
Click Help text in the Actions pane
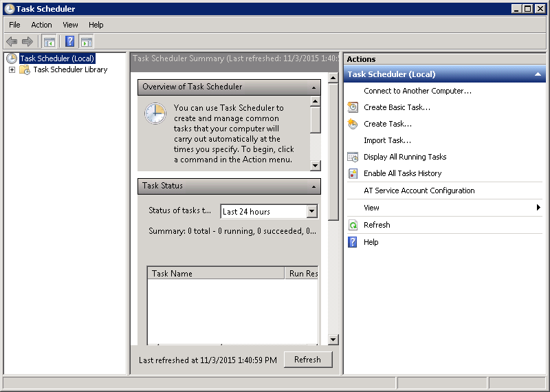371,242
